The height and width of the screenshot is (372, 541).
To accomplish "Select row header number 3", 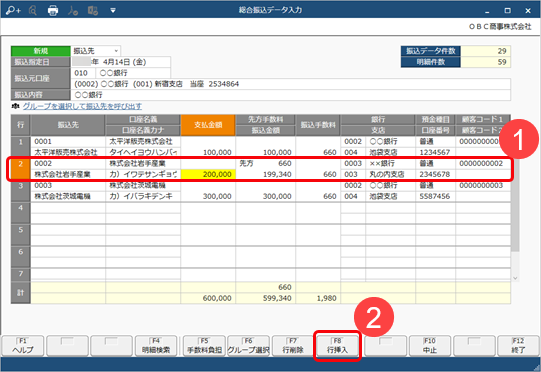I will (x=21, y=191).
